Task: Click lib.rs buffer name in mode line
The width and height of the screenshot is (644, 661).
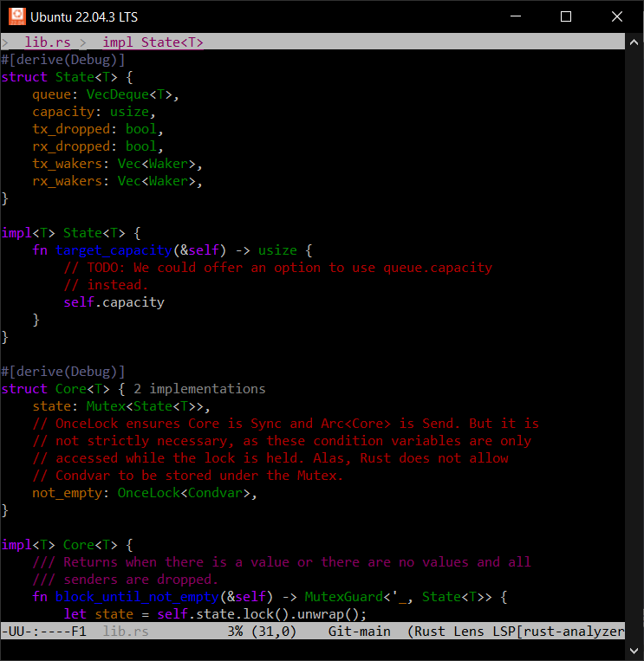Action: pyautogui.click(x=126, y=632)
